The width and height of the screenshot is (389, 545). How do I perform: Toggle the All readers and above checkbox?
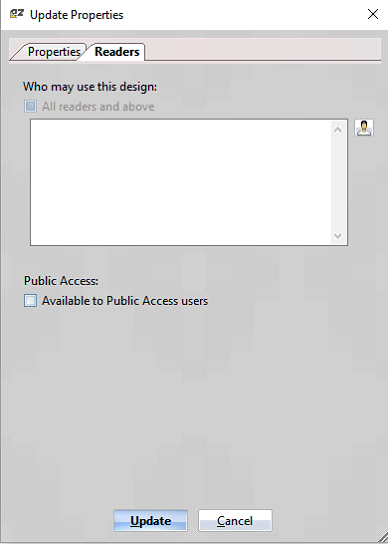click(x=30, y=106)
